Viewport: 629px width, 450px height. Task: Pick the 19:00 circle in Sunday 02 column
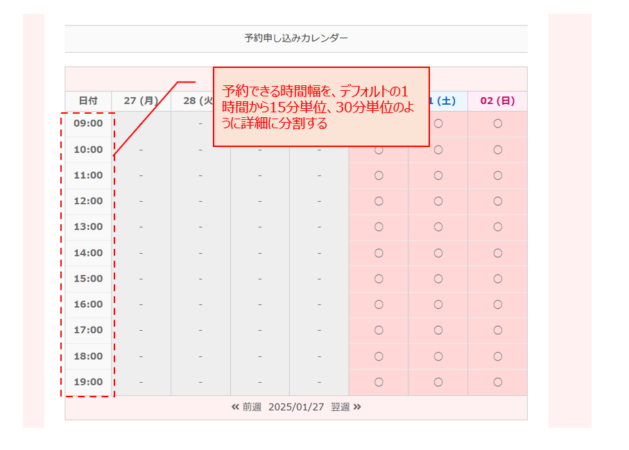[x=497, y=381]
